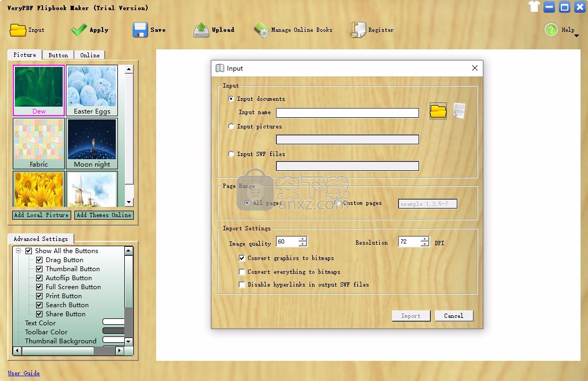Click the Add Themes Online button

click(x=104, y=215)
